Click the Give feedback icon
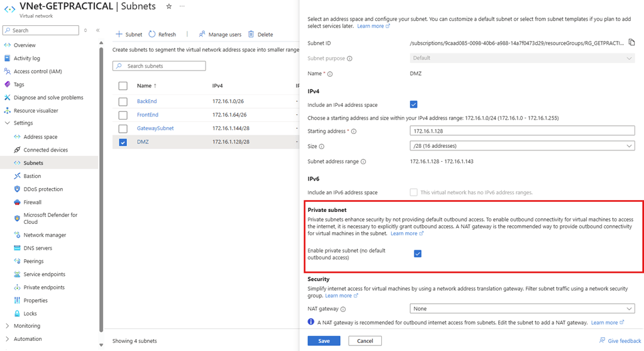Screen dimensions: 644x351 602,340
